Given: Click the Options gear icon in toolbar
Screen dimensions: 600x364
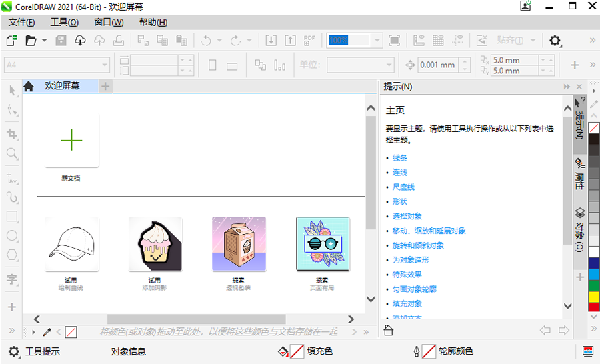Looking at the screenshot, I should (x=555, y=40).
